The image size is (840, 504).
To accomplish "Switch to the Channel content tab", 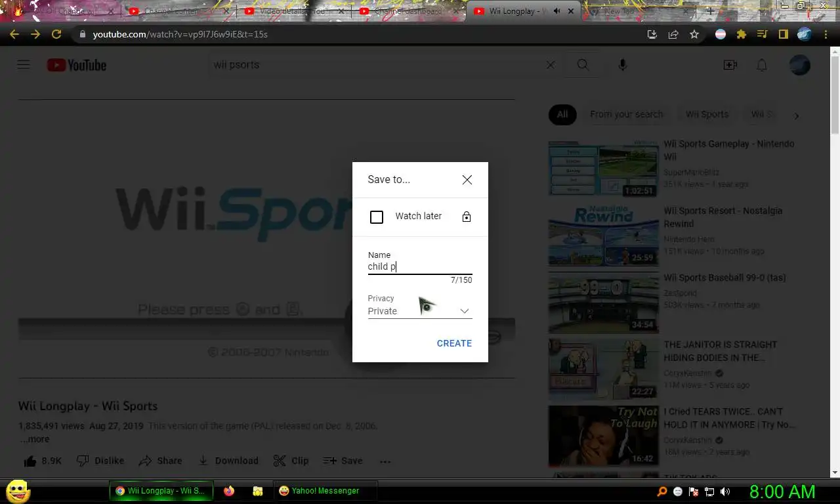I will (x=178, y=11).
